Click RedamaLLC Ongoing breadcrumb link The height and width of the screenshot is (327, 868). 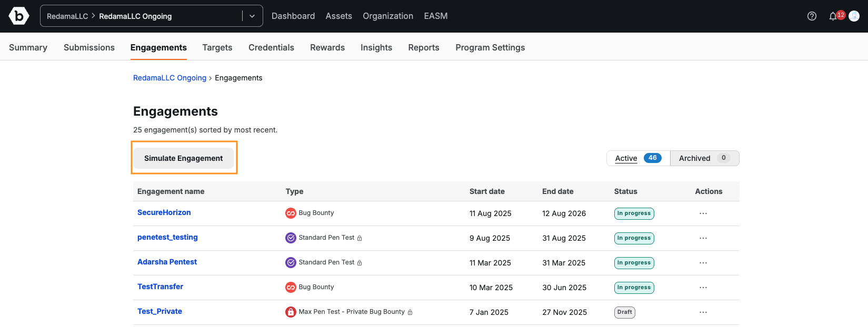pyautogui.click(x=169, y=78)
